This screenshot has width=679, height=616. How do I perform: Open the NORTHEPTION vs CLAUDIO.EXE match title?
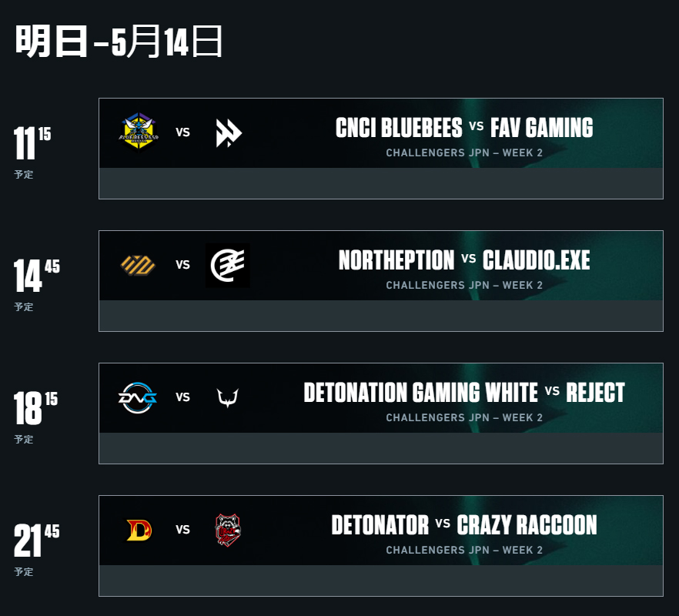point(464,260)
